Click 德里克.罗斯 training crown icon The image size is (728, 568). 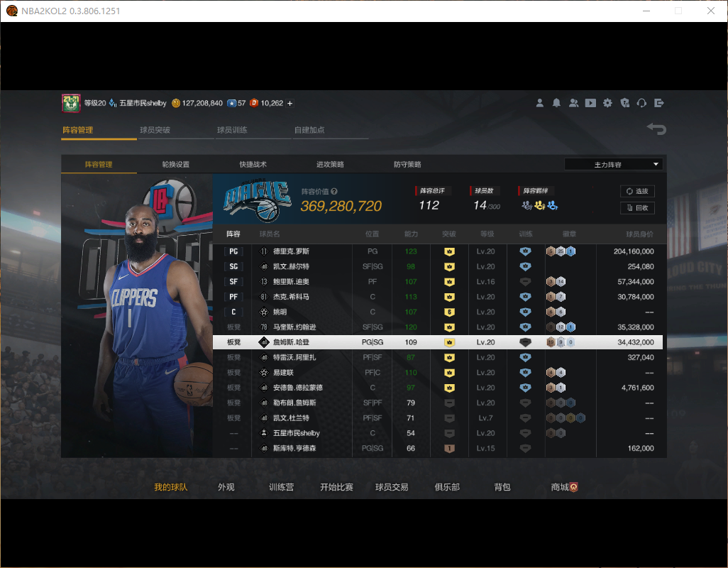point(525,251)
